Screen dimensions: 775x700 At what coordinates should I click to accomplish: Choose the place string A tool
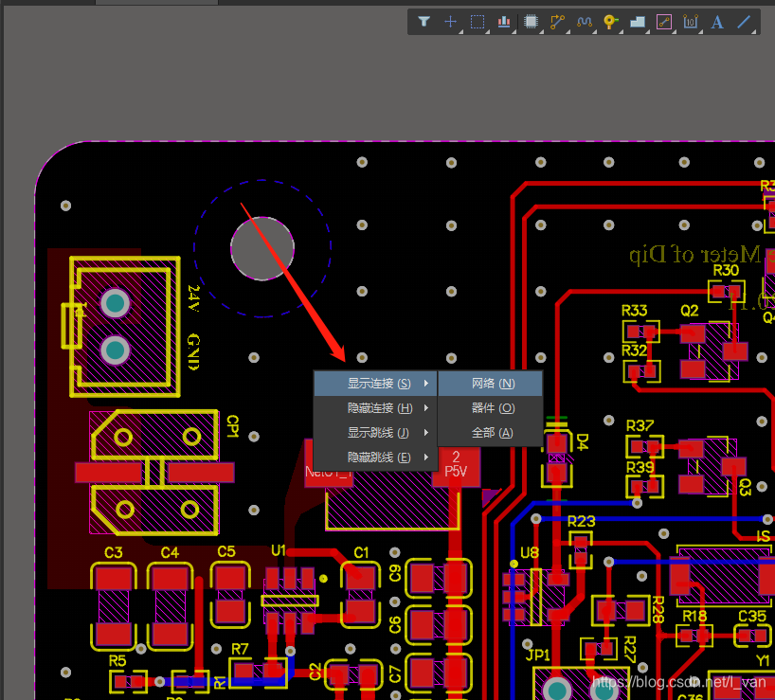[717, 21]
